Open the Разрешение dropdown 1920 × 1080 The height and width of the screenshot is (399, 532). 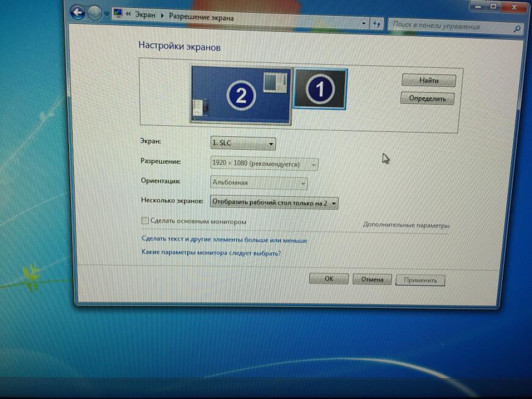coord(264,164)
